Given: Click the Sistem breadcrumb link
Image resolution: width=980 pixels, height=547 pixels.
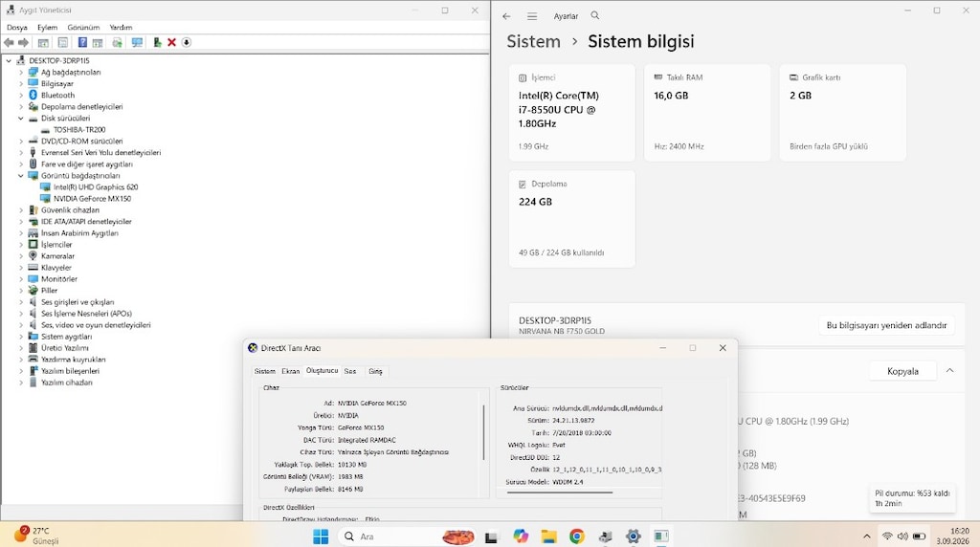Looking at the screenshot, I should 533,41.
